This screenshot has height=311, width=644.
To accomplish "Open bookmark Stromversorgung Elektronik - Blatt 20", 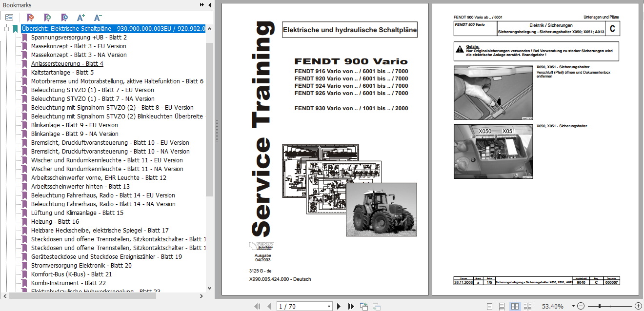I will tap(81, 265).
